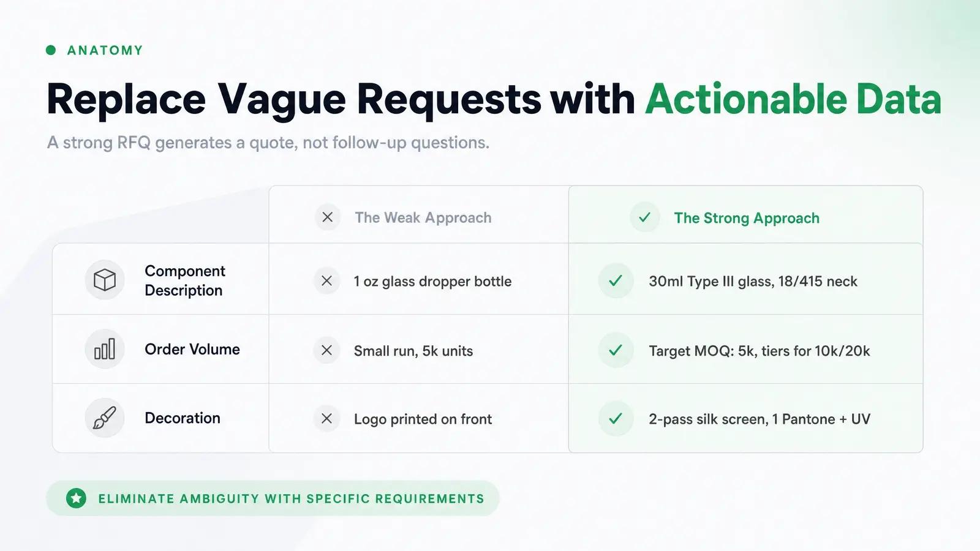The height and width of the screenshot is (551, 980).
Task: Click the Component Description row label
Action: pos(185,280)
